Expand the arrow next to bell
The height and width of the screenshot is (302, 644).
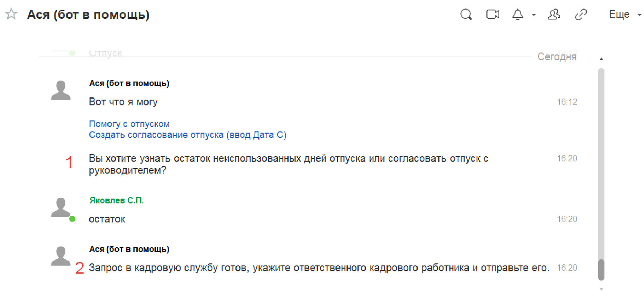534,15
